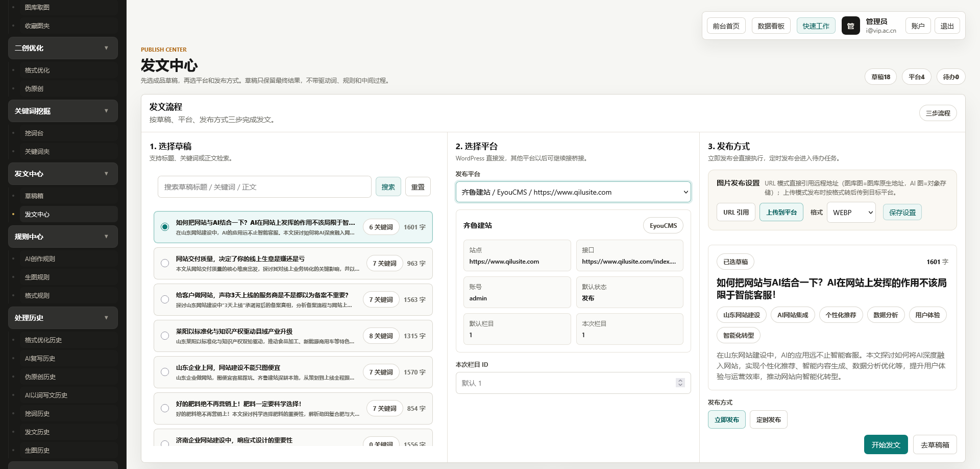Click 快速工作 in the top bar
This screenshot has width=980, height=469.
point(816,26)
